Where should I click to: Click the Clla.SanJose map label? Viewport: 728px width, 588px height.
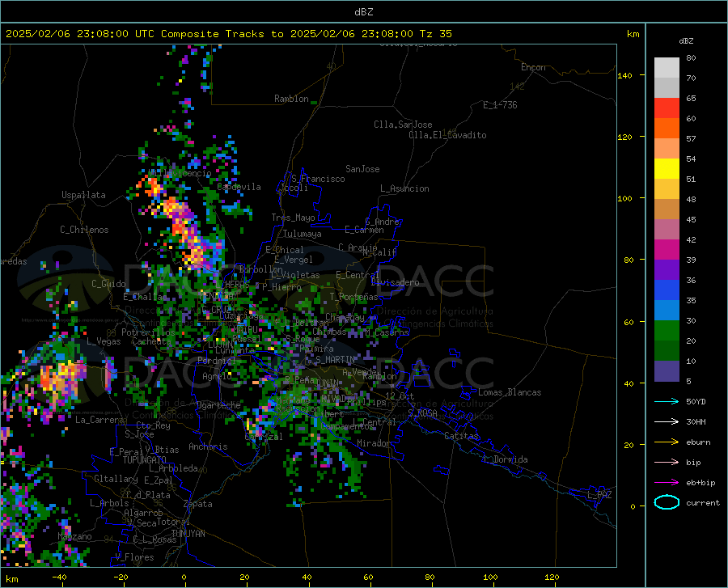click(x=403, y=125)
